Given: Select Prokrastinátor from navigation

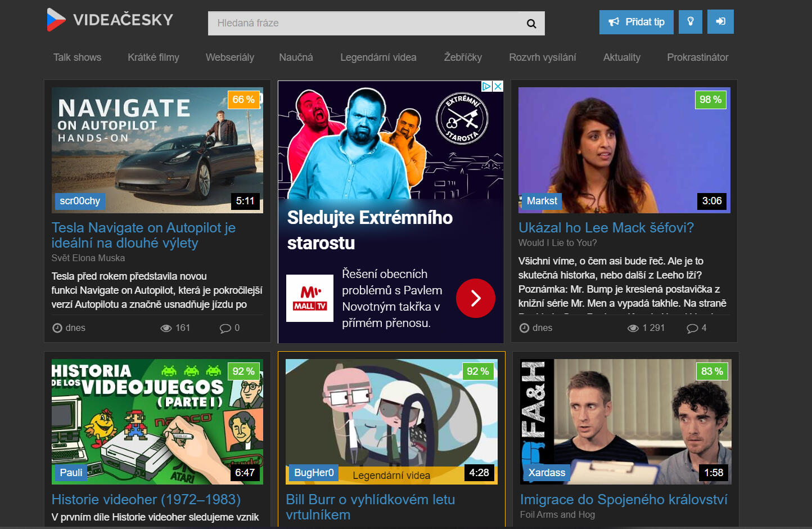Looking at the screenshot, I should click(x=697, y=57).
